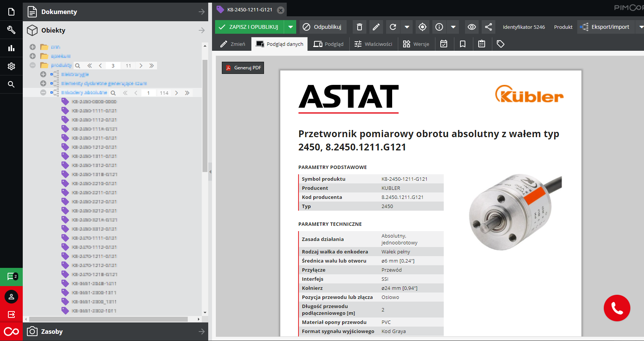Click the encoder product image
The image size is (644, 341).
pos(516,212)
